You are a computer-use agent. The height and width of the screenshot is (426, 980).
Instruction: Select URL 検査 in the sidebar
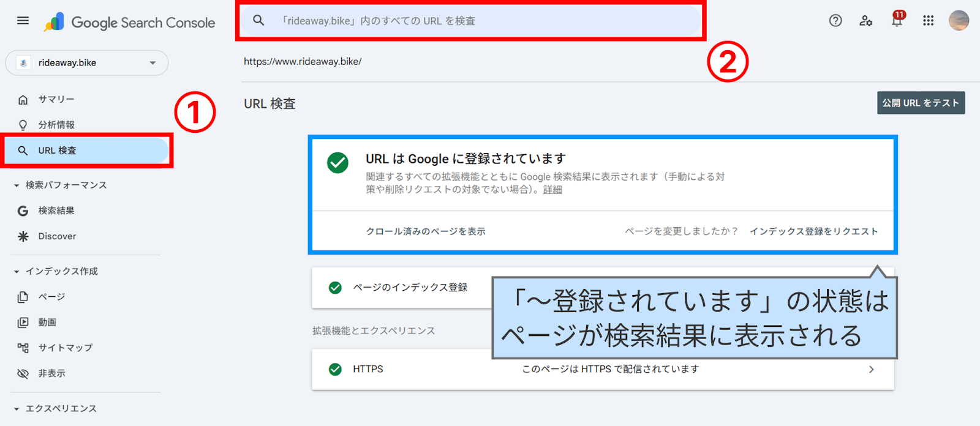(x=86, y=151)
